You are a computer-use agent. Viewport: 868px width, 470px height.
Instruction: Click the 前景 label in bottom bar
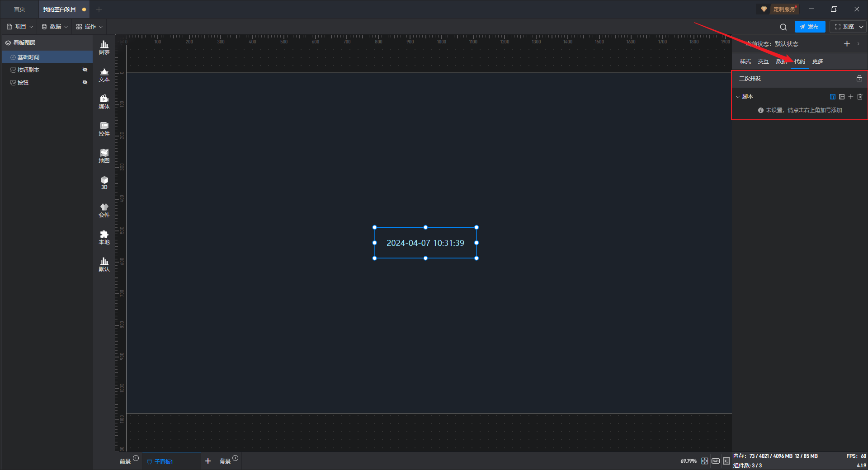click(x=125, y=461)
